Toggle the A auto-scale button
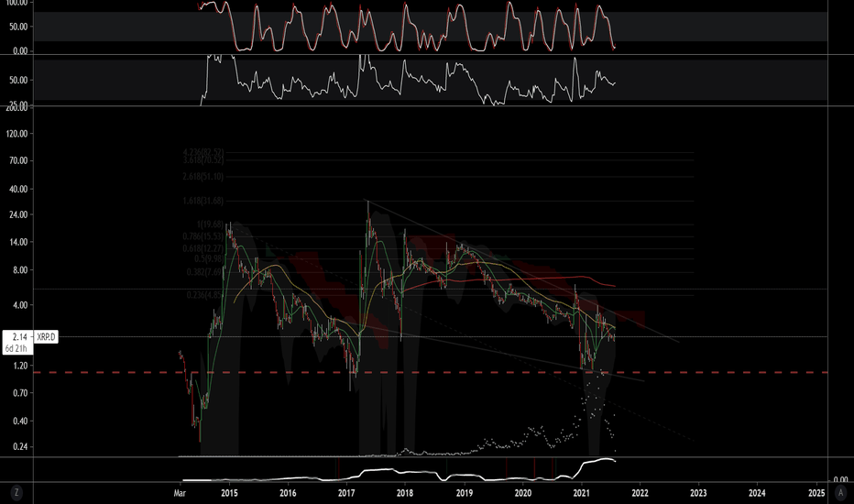The image size is (854, 504). coord(841,493)
